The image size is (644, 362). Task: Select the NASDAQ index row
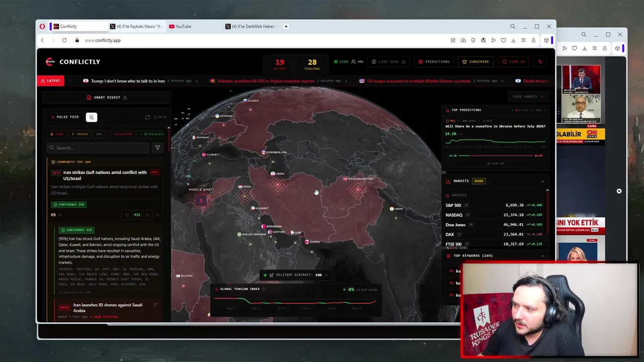click(494, 215)
